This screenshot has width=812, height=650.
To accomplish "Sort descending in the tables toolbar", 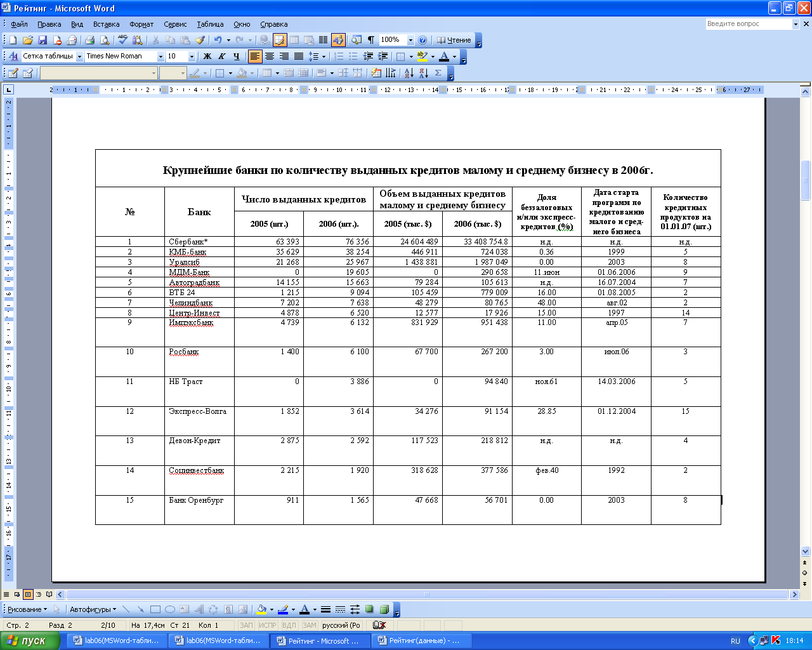I will (x=424, y=73).
